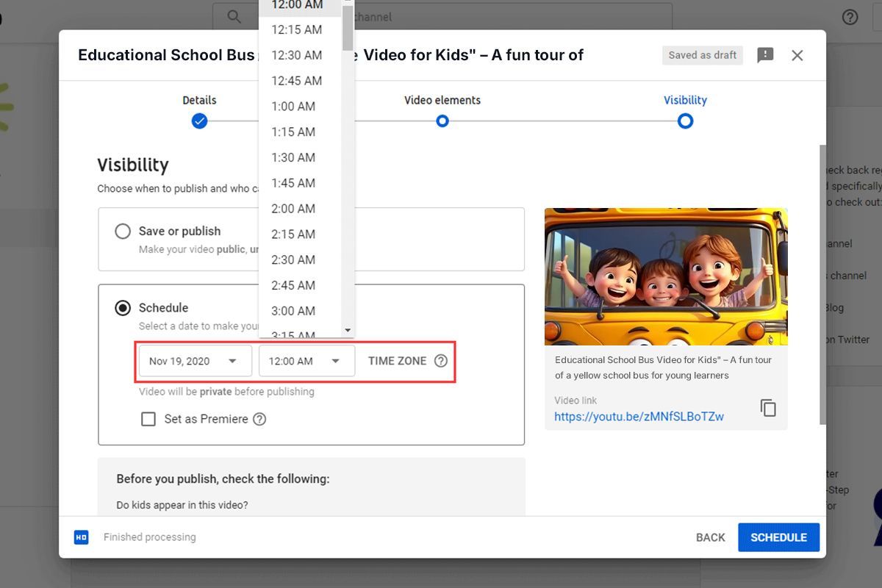Click the school bus video thumbnail
882x588 pixels.
tap(666, 276)
